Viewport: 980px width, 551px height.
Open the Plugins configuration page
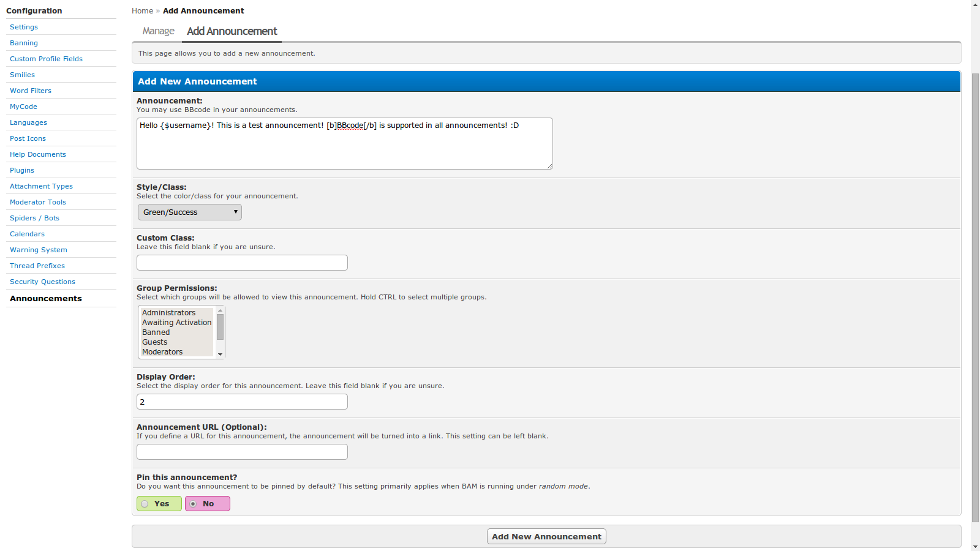22,170
